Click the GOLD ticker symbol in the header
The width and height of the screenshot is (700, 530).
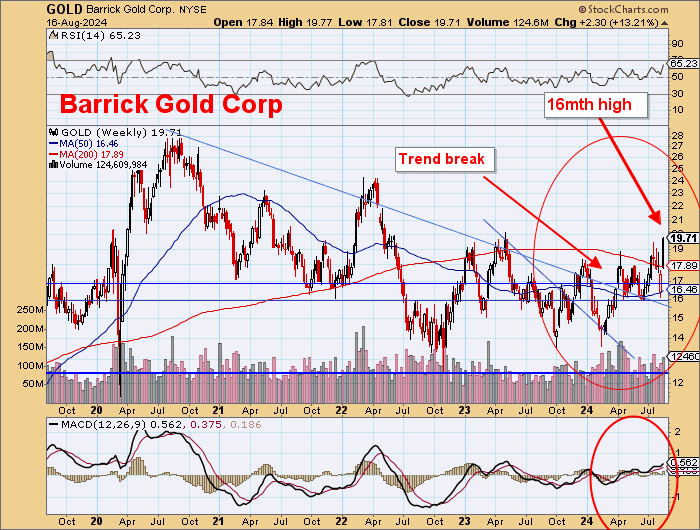64,9
